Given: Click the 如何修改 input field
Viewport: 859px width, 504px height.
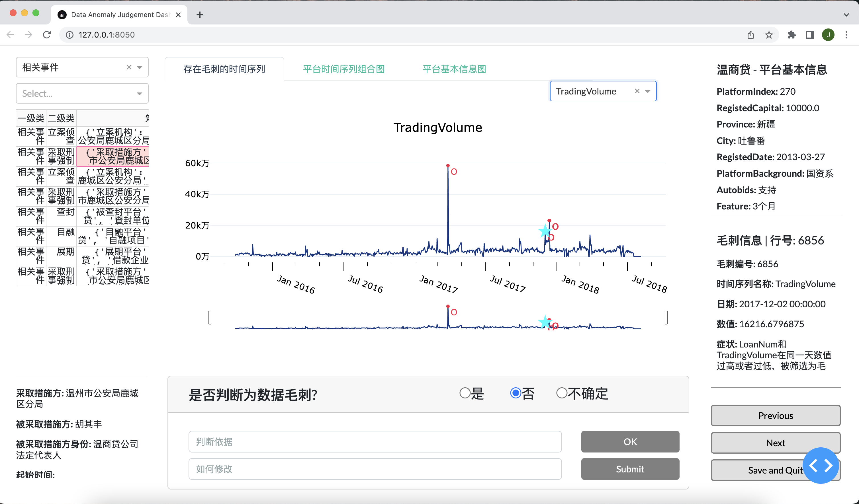Looking at the screenshot, I should click(x=375, y=469).
